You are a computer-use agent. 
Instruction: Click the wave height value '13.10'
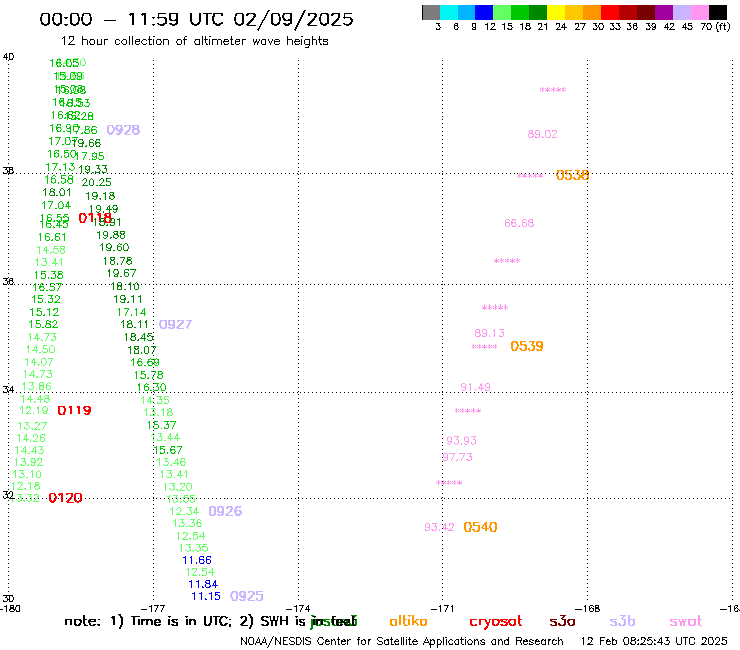pos(27,474)
